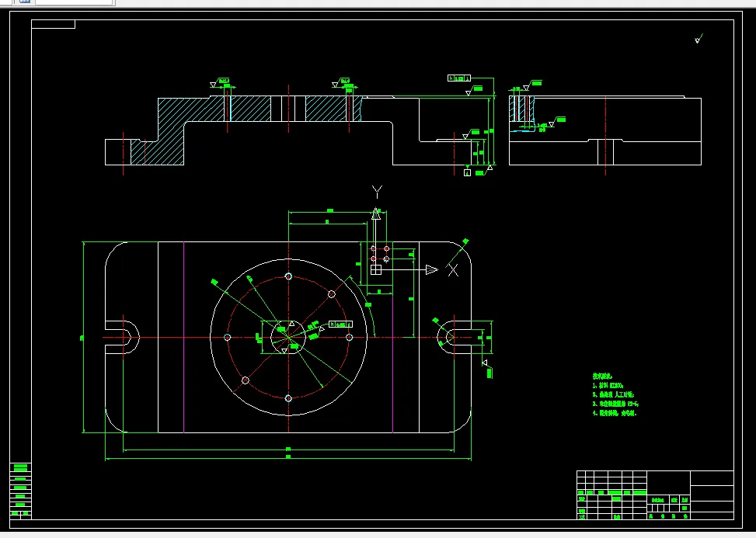Select the center bore circle in plan view
Viewport: 756px width, 538px height.
(x=288, y=337)
